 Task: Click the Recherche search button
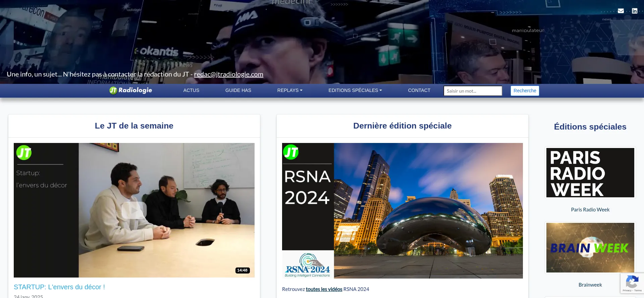[x=525, y=91]
